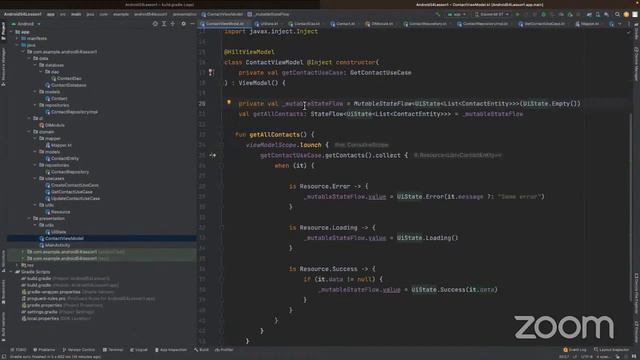Open Logcat tool window
Screen dimensions: 640x360
coord(139,350)
